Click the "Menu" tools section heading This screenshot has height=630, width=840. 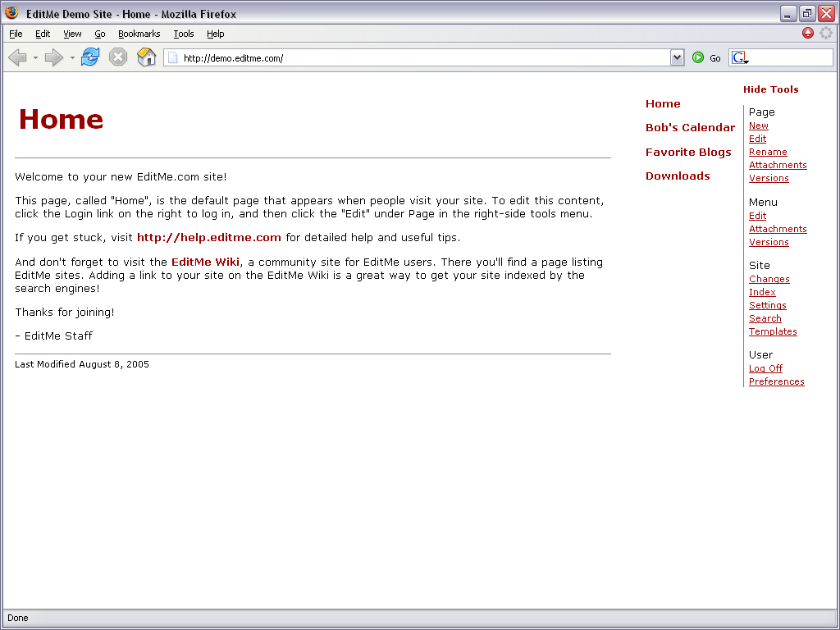click(x=763, y=203)
